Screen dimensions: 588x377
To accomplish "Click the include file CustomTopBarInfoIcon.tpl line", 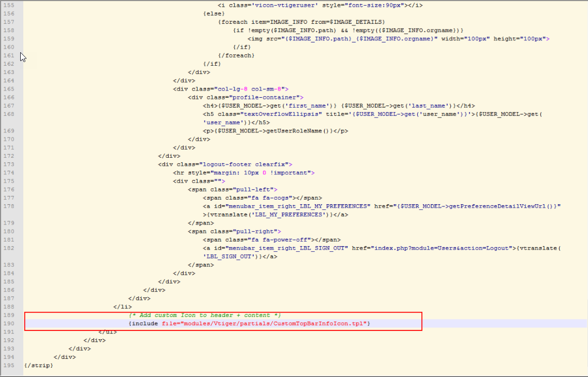I will [x=249, y=323].
